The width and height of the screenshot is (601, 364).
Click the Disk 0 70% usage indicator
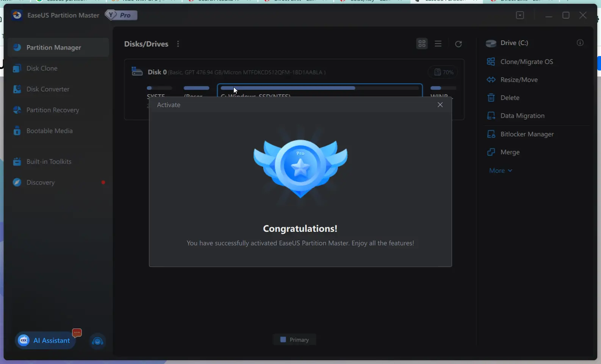(x=443, y=72)
